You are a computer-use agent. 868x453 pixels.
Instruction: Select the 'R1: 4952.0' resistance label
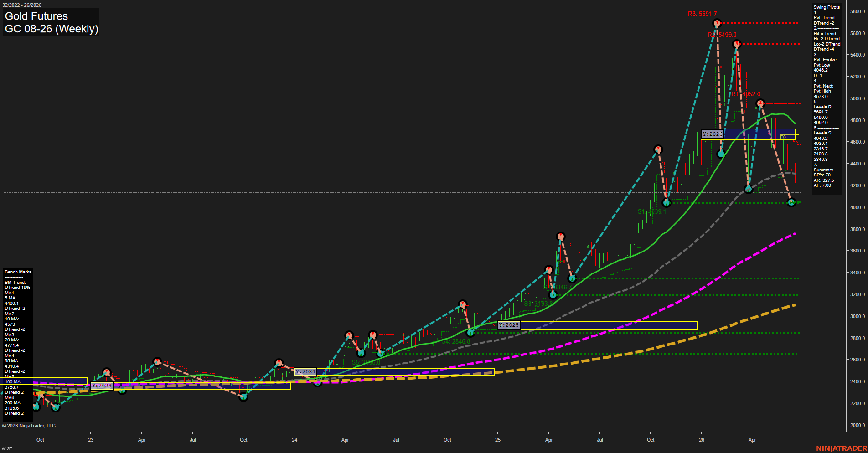(x=746, y=94)
